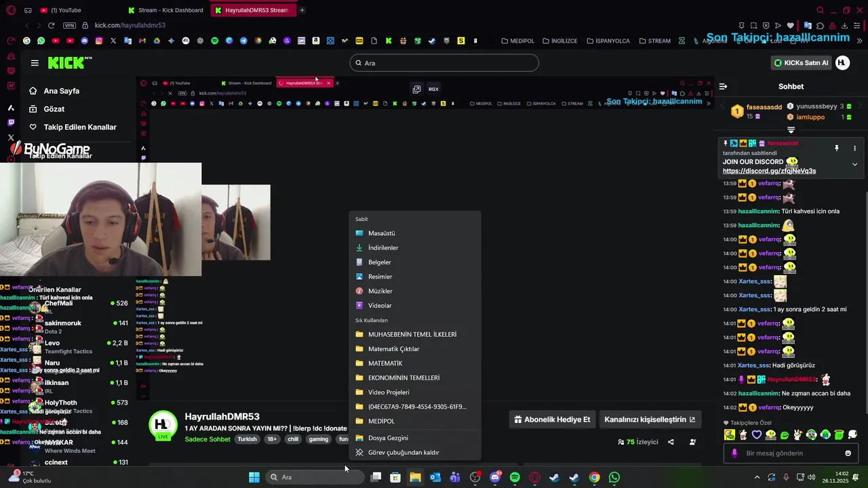Open Takip Edilen Kanallar in the sidebar
Image resolution: width=868 pixels, height=488 pixels.
click(73, 127)
